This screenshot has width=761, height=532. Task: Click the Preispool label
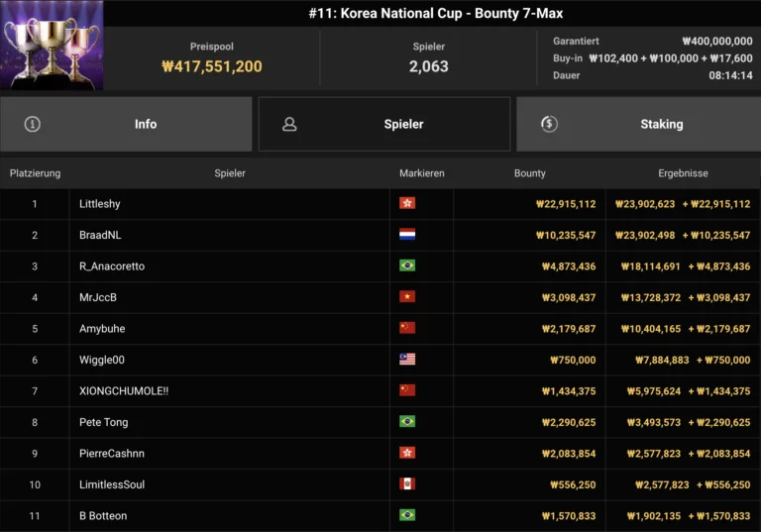[212, 47]
